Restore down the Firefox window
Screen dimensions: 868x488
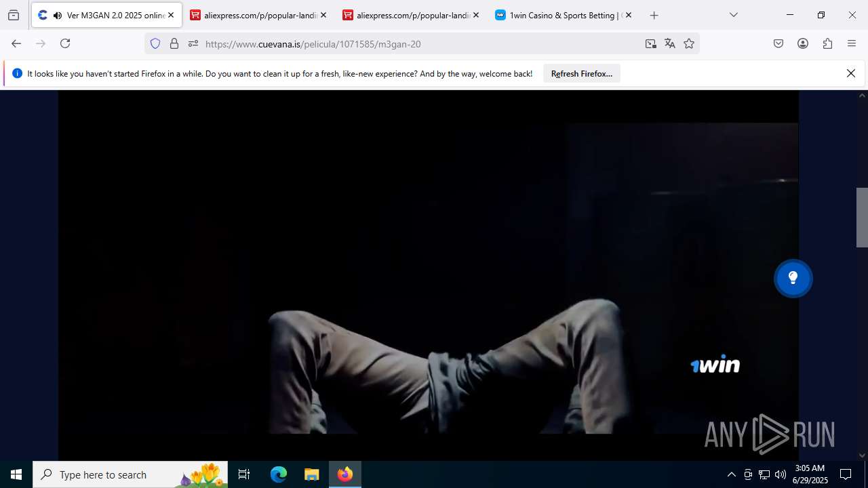tap(821, 15)
